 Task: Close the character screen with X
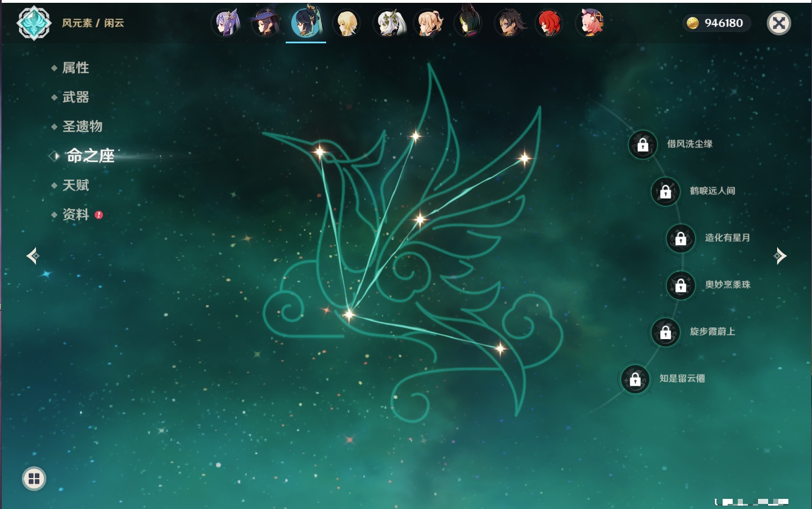click(x=779, y=23)
